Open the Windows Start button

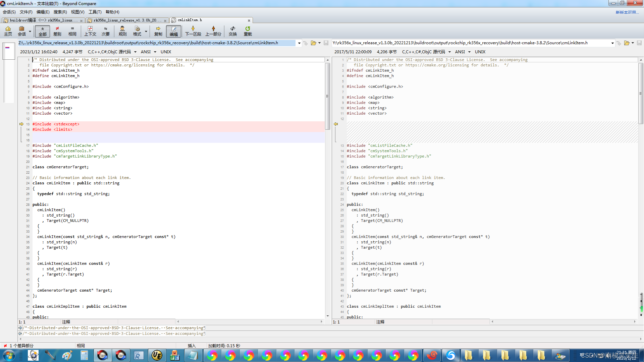[9, 355]
